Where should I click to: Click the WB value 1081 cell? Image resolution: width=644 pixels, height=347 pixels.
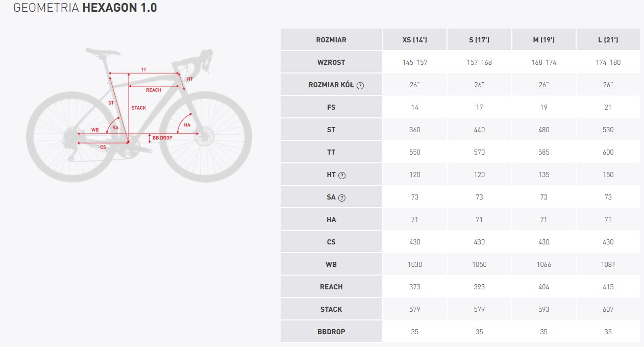608,264
